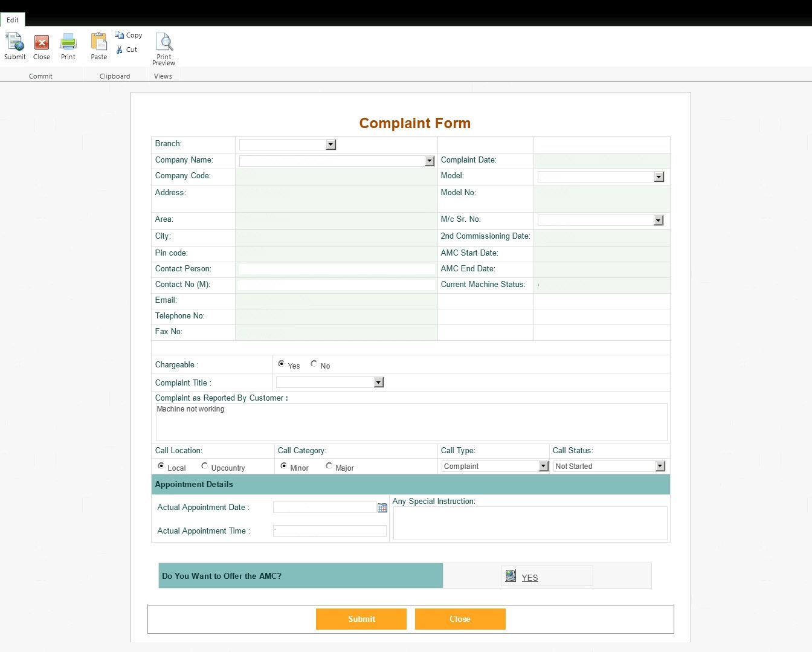Click the Contact No (M) input field
The width and height of the screenshot is (812, 652).
click(x=337, y=285)
